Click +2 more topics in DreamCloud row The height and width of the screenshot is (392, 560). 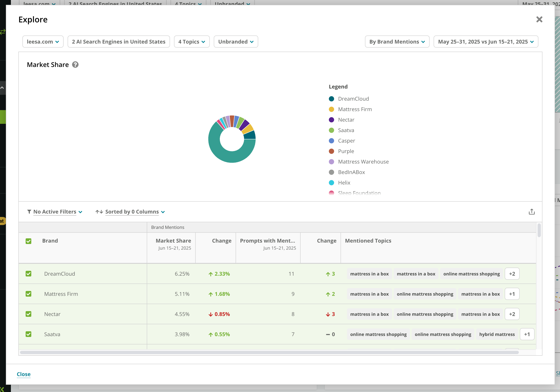pyautogui.click(x=512, y=274)
